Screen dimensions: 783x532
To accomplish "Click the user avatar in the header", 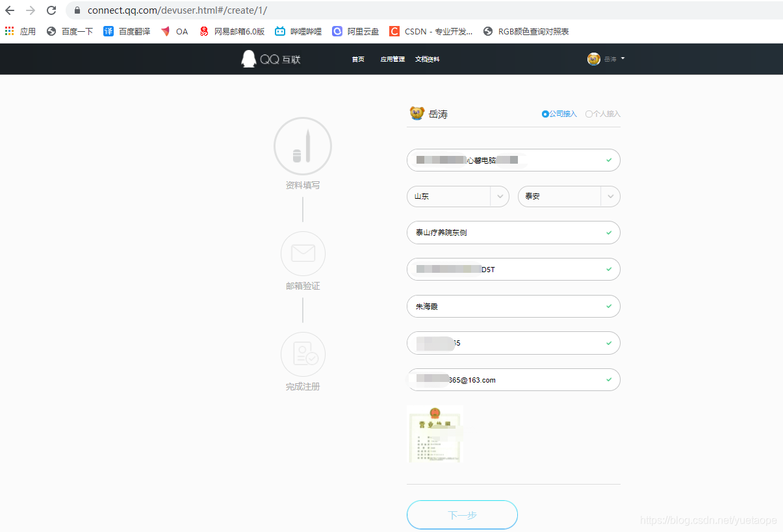I will (594, 59).
